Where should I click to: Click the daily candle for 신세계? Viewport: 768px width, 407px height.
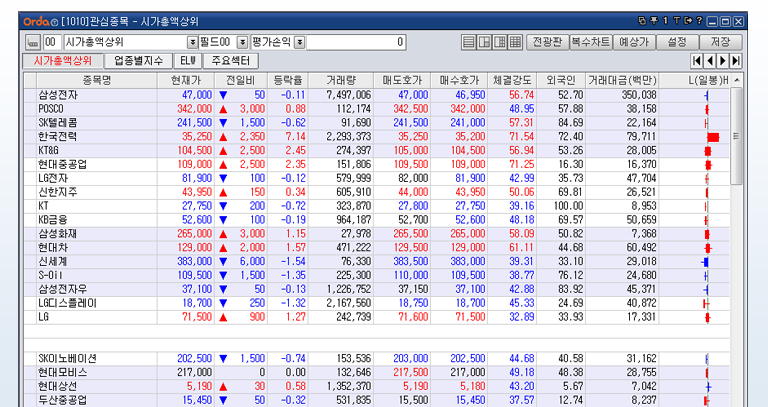[x=705, y=262]
